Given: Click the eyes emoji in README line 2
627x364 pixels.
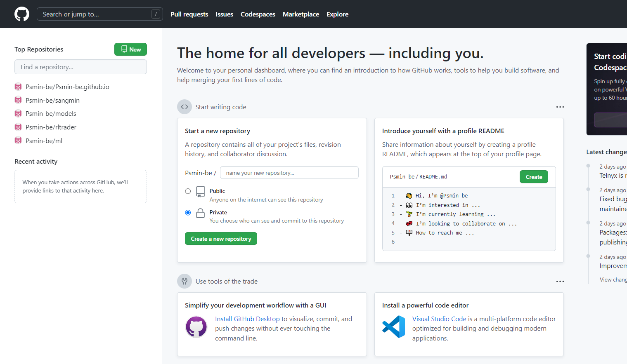Looking at the screenshot, I should click(409, 205).
